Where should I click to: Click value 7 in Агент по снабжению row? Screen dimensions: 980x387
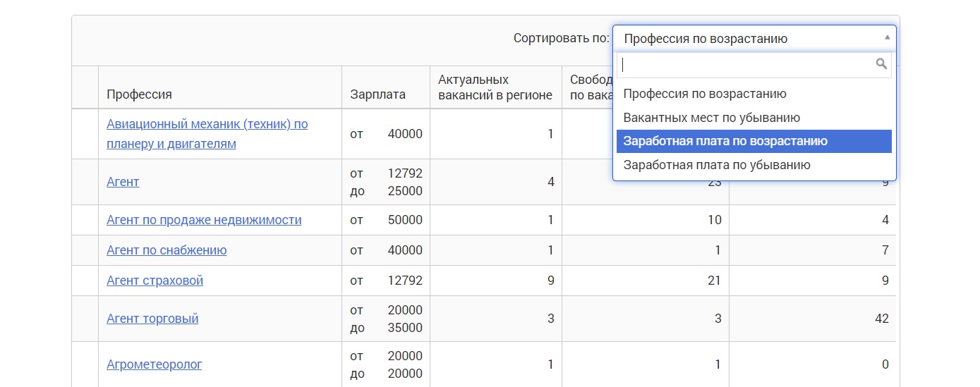coord(885,250)
